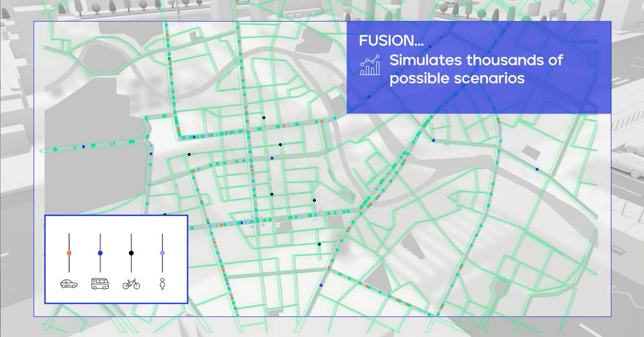Click the bar chart analytics icon
This screenshot has width=644, height=337.
click(370, 64)
